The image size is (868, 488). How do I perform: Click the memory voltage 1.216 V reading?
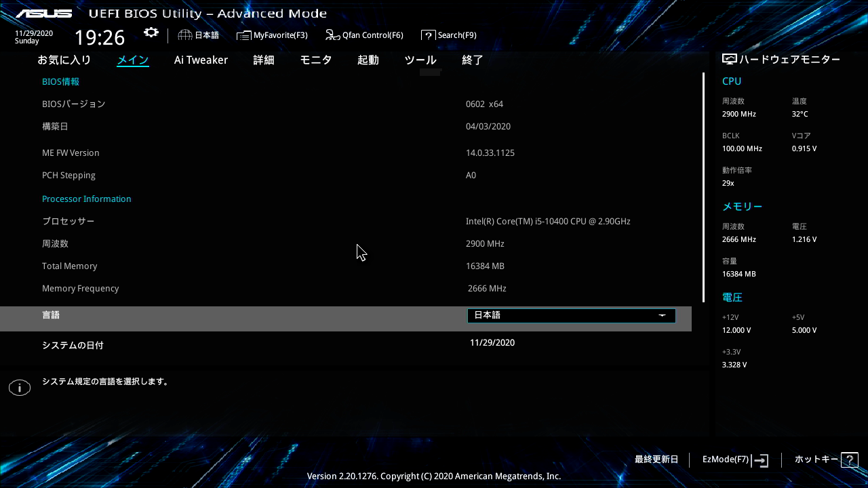tap(804, 239)
